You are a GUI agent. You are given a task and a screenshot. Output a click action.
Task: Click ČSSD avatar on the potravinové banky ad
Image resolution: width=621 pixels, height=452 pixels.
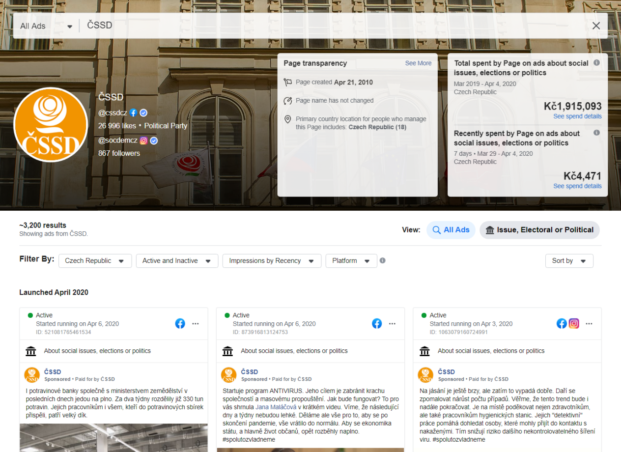tap(32, 375)
